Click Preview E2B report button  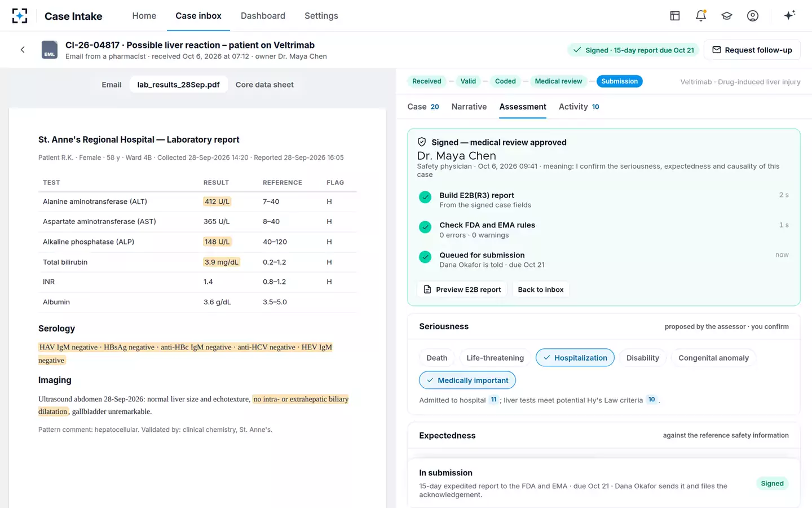462,290
